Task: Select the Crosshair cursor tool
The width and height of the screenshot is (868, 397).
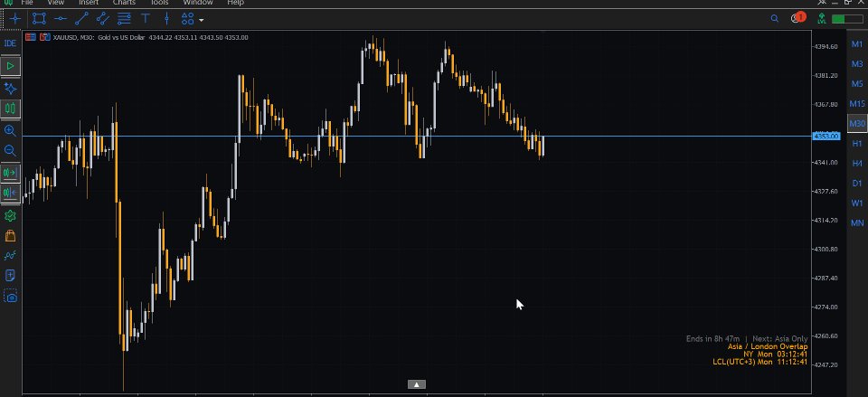Action: pyautogui.click(x=15, y=19)
